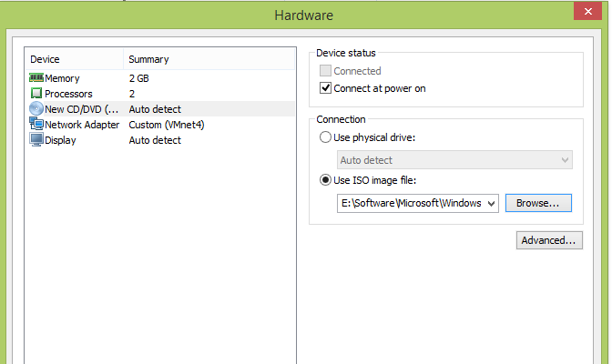
Task: Select the 2 GB memory summary cell
Action: [x=140, y=78]
